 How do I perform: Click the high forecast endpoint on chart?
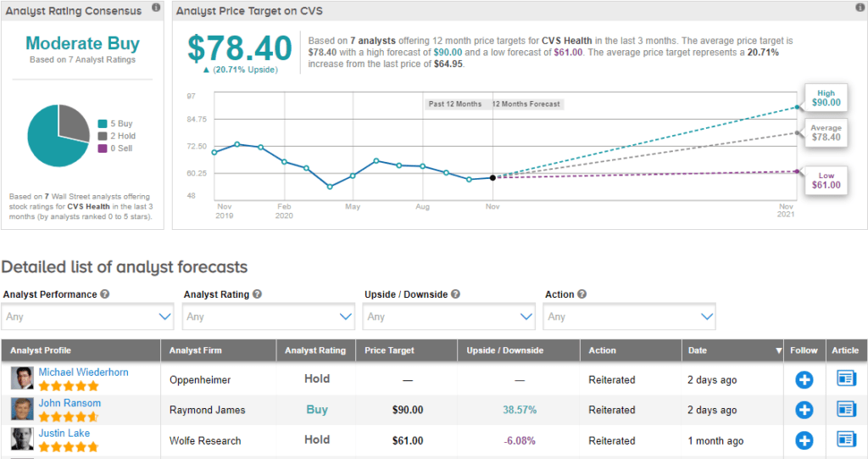797,108
